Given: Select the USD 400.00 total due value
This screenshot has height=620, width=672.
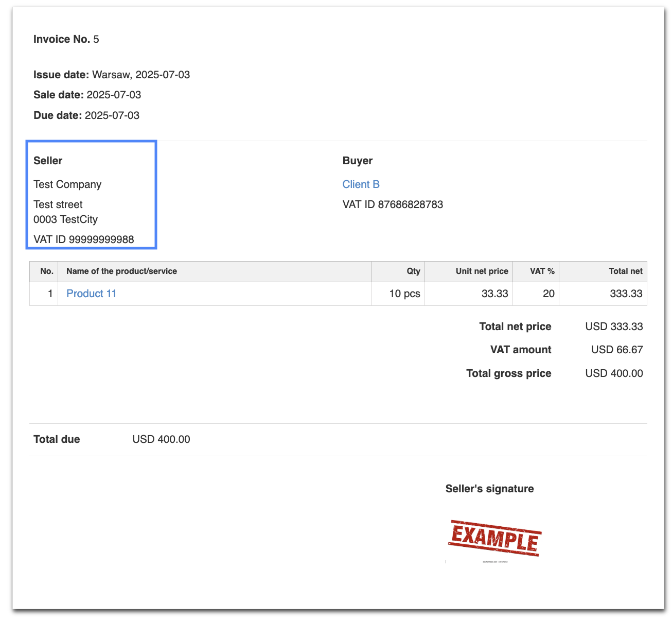Looking at the screenshot, I should (x=161, y=439).
